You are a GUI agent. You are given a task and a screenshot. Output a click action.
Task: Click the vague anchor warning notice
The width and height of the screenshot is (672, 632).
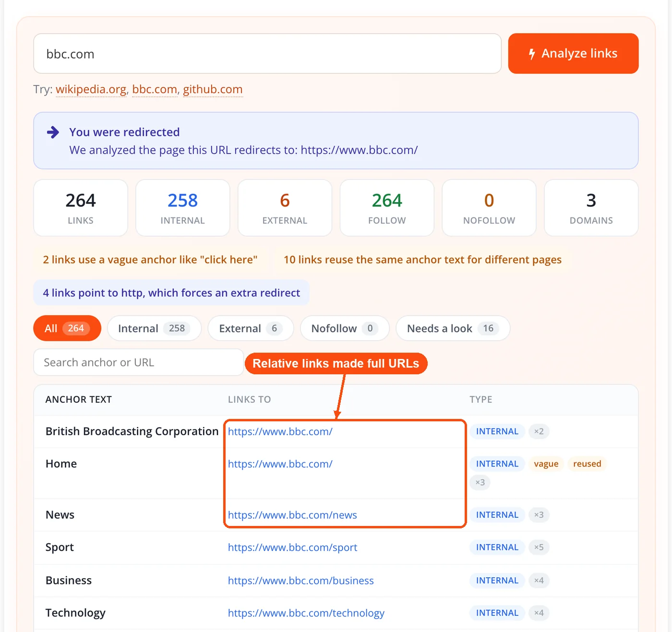click(x=150, y=260)
